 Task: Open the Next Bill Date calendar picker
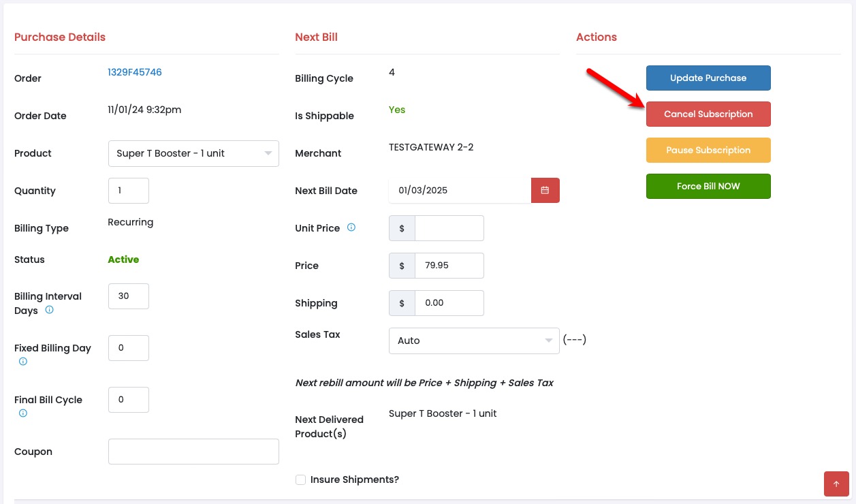click(545, 191)
